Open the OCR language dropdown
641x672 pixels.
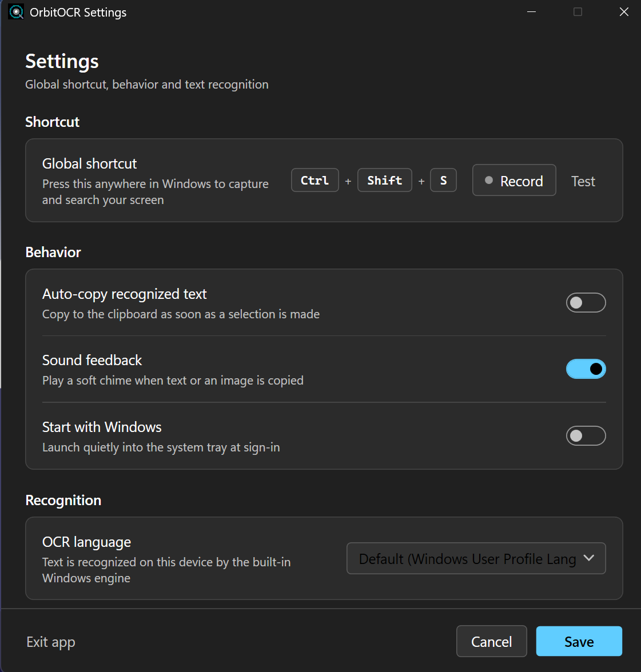[x=476, y=558]
